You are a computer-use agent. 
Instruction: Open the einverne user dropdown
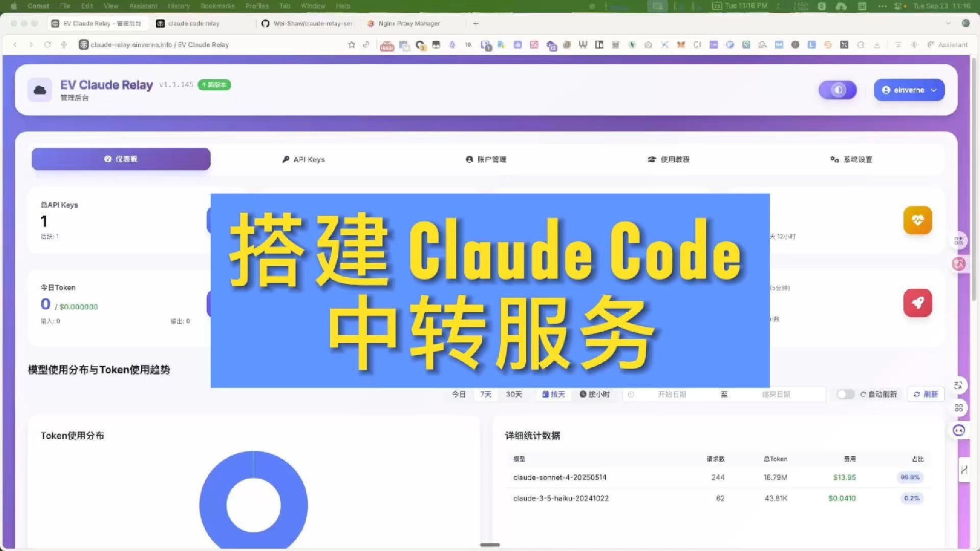pos(909,90)
